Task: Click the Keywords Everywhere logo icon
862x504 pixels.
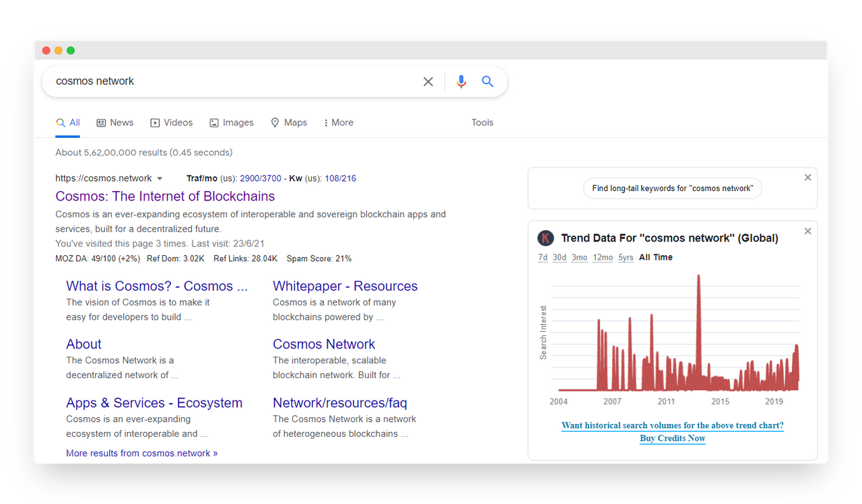Action: [545, 238]
